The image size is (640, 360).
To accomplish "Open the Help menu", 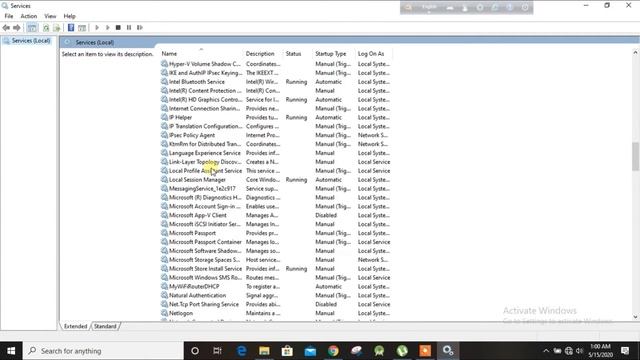I will coord(69,16).
